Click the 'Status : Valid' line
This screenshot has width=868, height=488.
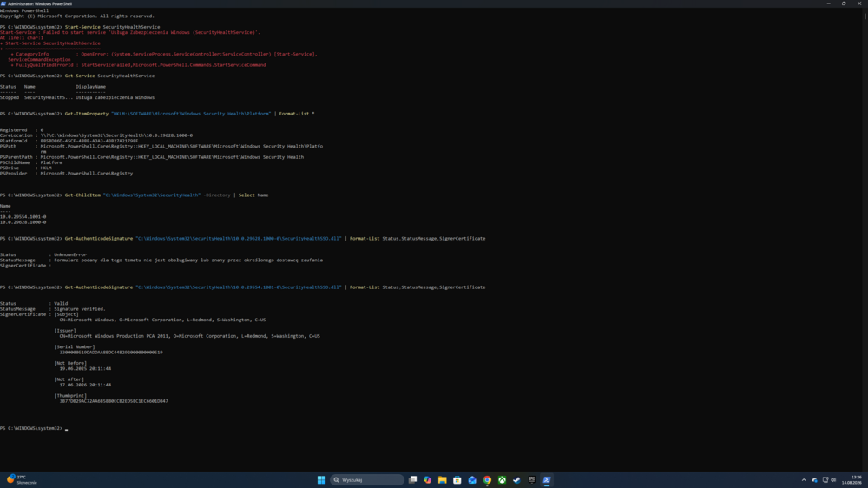coord(34,304)
